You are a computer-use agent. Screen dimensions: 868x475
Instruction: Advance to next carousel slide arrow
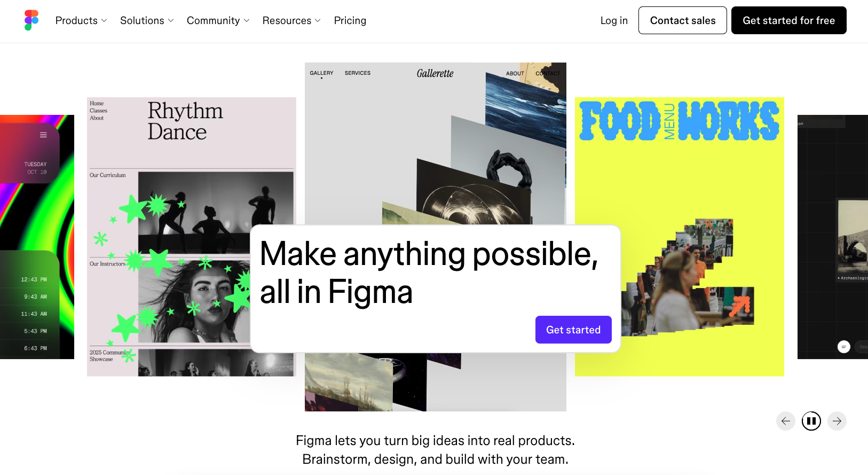pos(837,421)
